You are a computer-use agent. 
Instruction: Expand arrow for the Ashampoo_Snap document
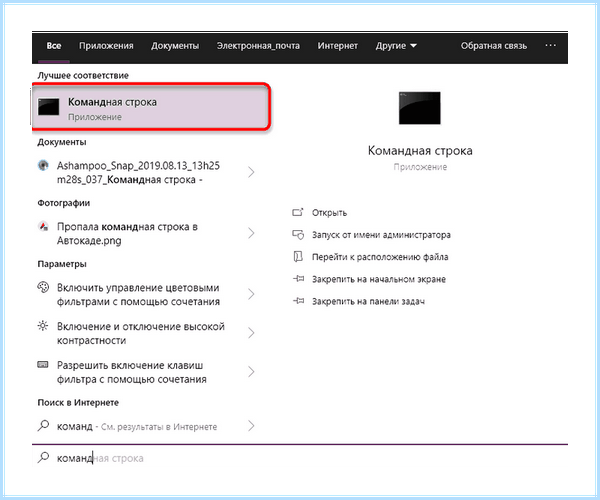pyautogui.click(x=251, y=172)
